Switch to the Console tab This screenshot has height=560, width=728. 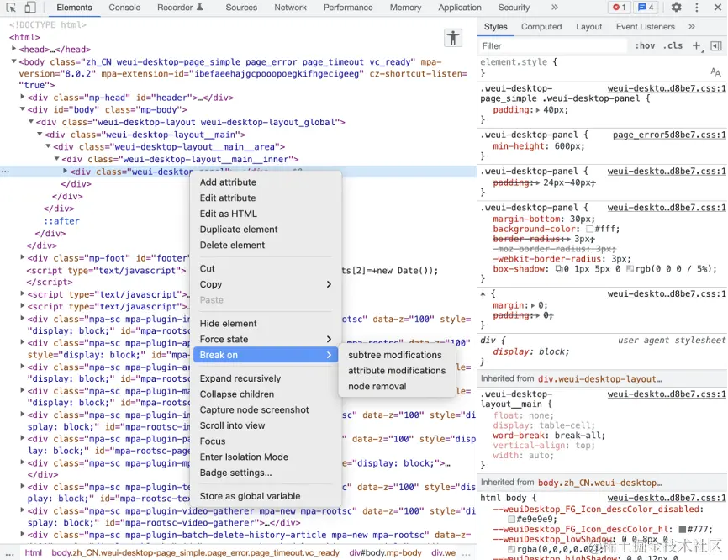(124, 8)
